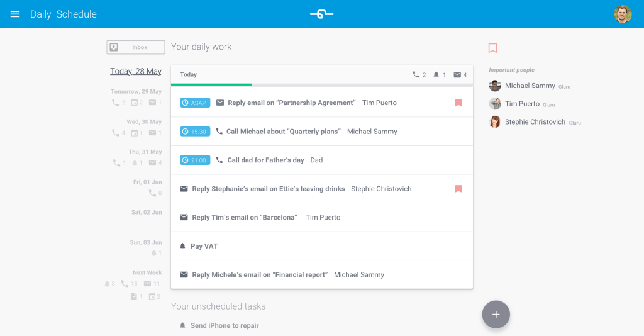
Task: Click Michael Sammy's avatar
Action: pos(495,86)
